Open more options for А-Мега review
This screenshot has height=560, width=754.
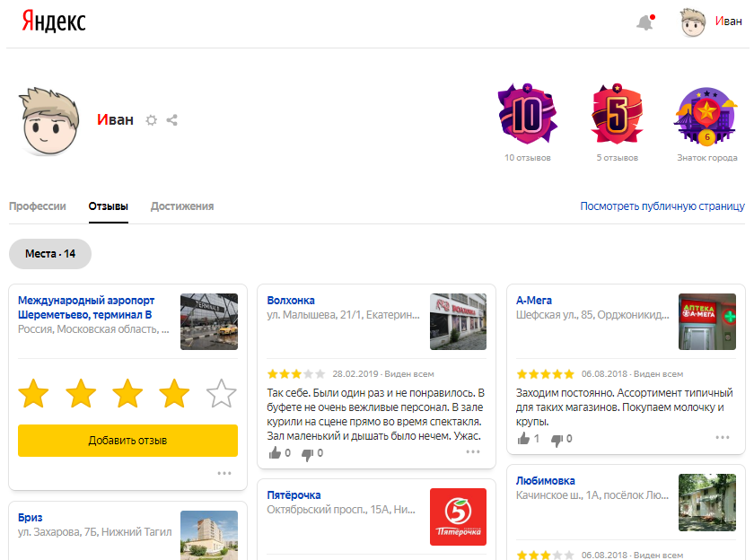723,437
